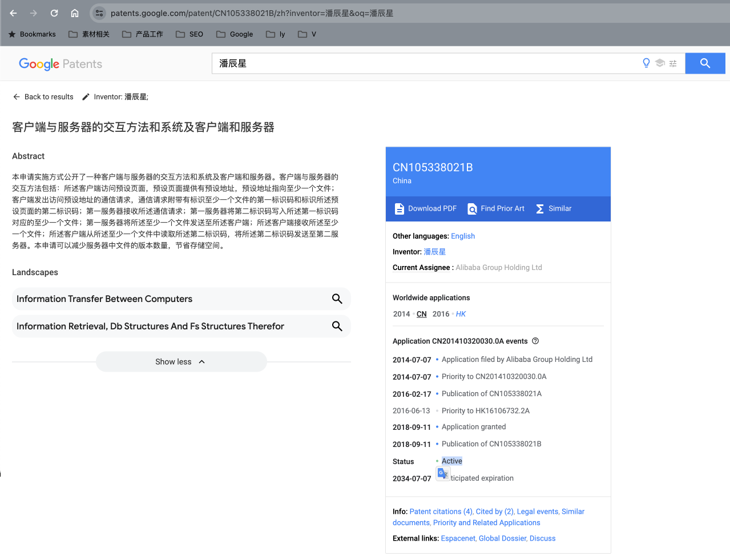Select the CN worldwide application
Viewport: 730px width, 560px height.
click(422, 314)
